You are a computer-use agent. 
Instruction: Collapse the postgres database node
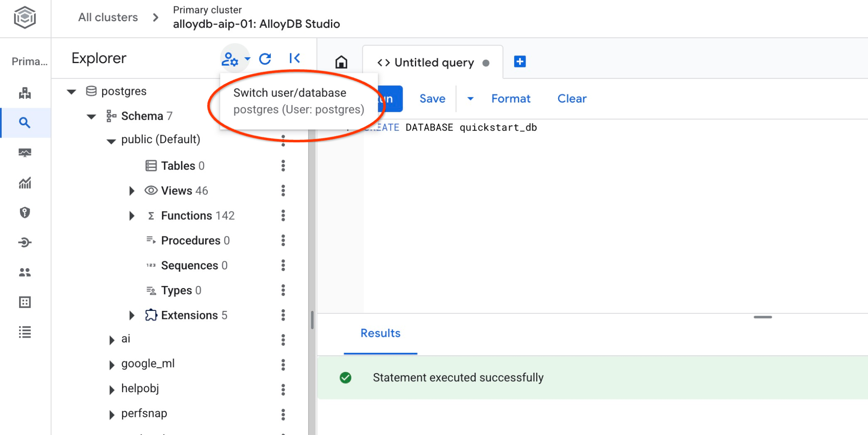72,92
